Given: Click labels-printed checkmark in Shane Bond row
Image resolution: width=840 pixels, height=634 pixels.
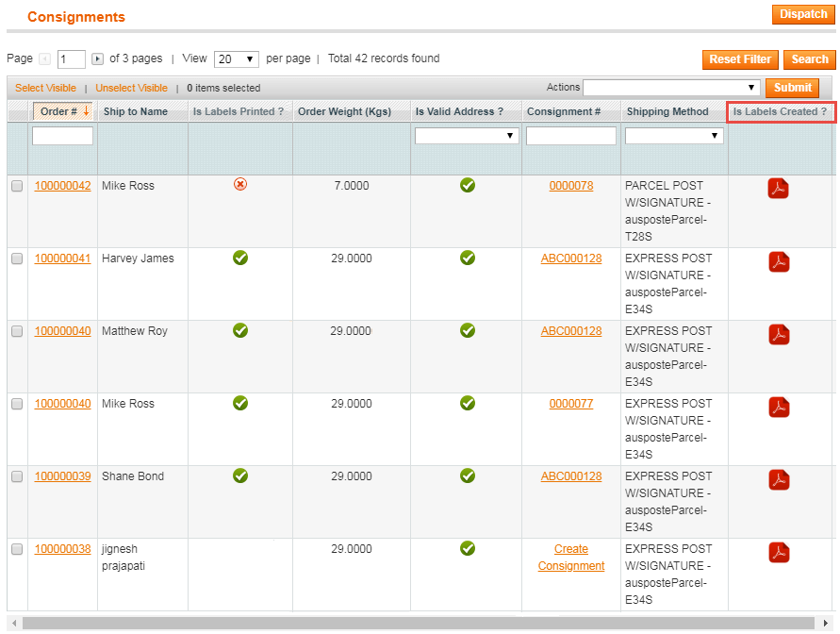Looking at the screenshot, I should (x=240, y=475).
